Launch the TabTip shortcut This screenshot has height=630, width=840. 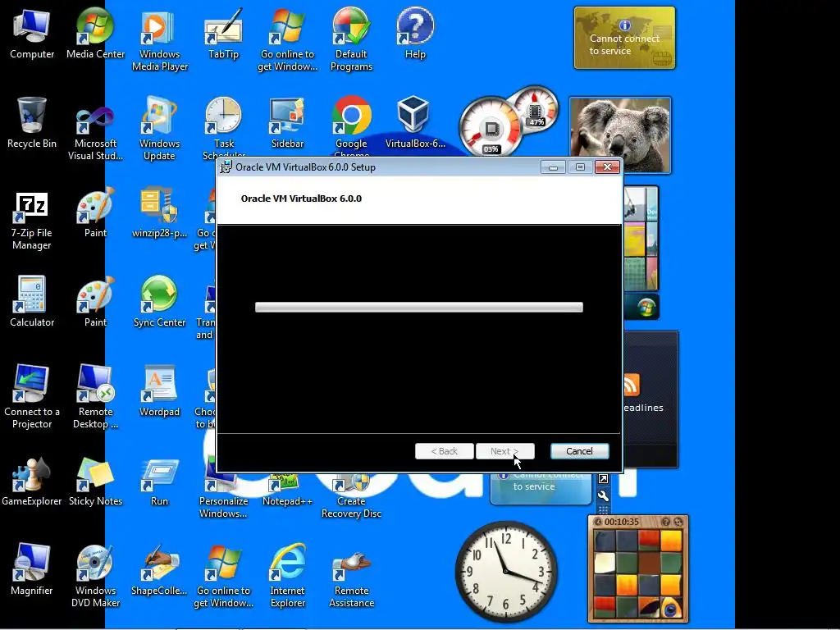coord(223,34)
